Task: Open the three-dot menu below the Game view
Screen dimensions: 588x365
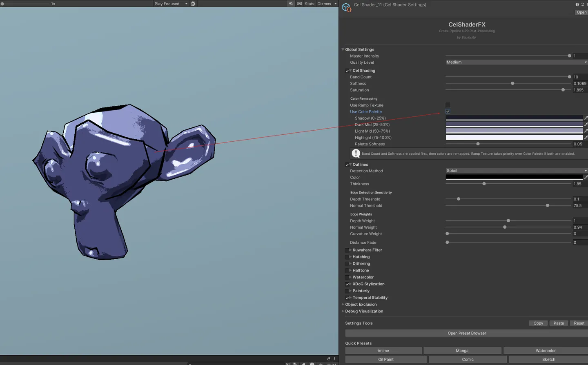Action: click(x=334, y=358)
